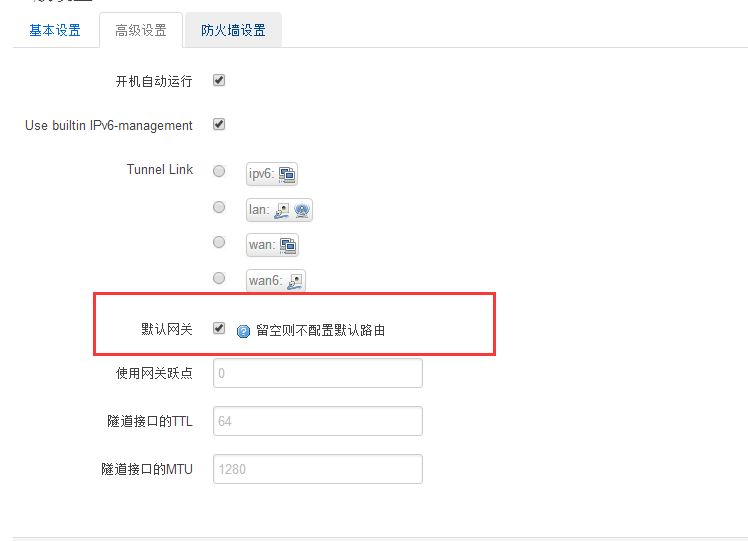Image resolution: width=748 pixels, height=541 pixels.
Task: Select the ipv6 Tunnel Link radio button
Action: [x=219, y=171]
